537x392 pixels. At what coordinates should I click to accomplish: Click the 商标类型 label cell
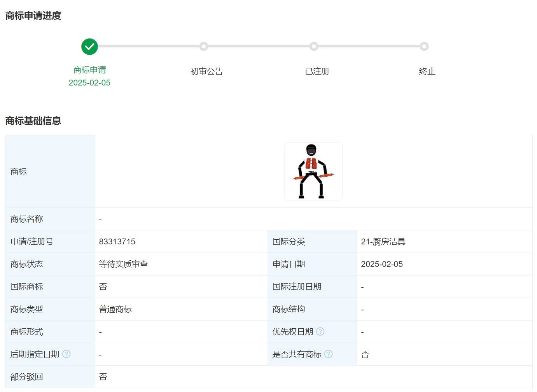pos(50,309)
